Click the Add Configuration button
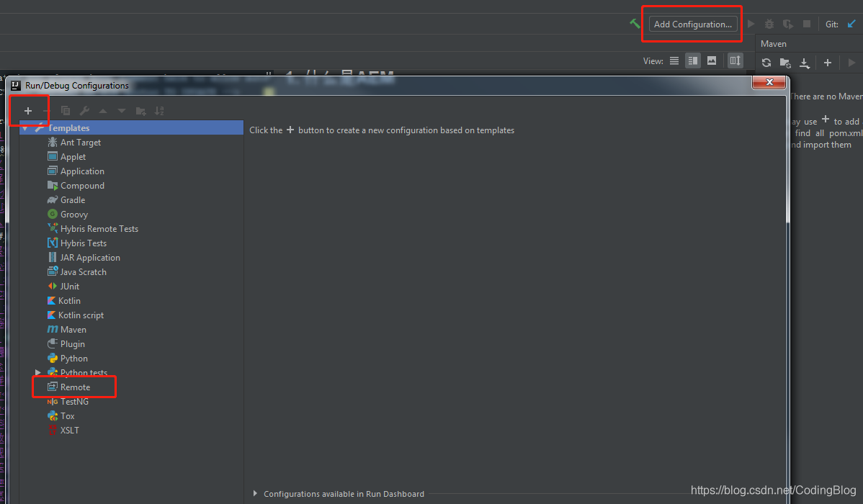The height and width of the screenshot is (504, 863). click(x=693, y=24)
